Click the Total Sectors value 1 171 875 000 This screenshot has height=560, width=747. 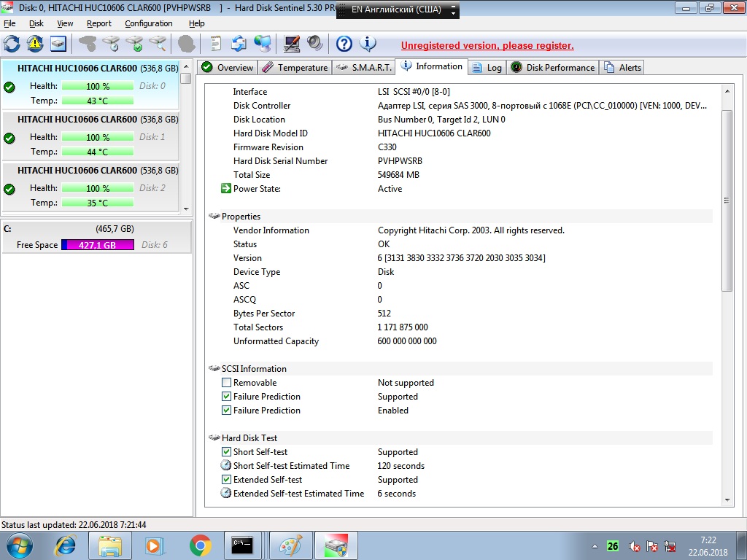pos(403,327)
